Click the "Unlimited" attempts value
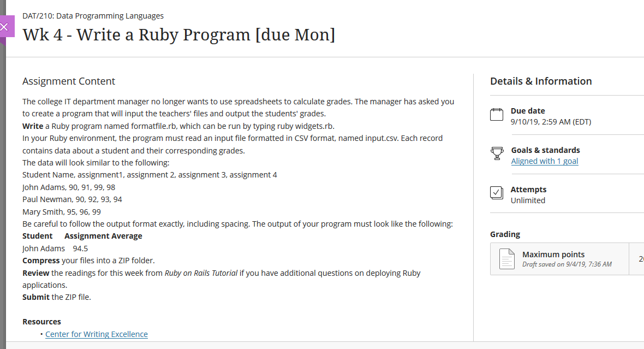 point(528,200)
